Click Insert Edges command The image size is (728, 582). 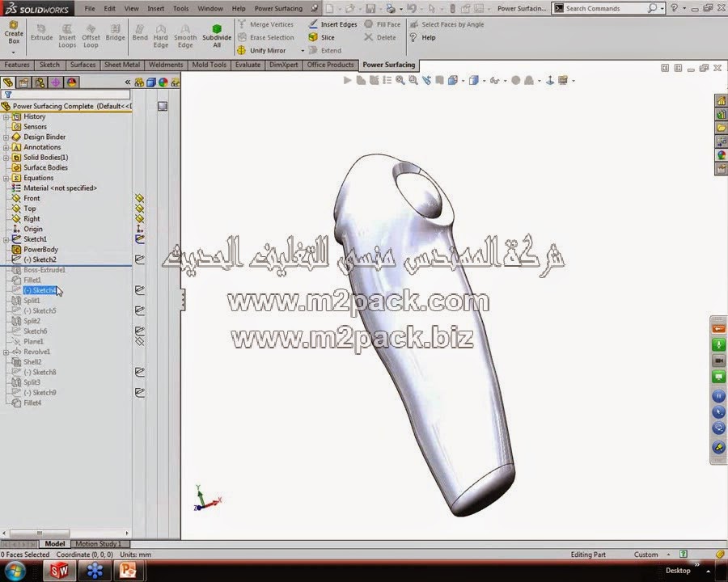point(333,24)
